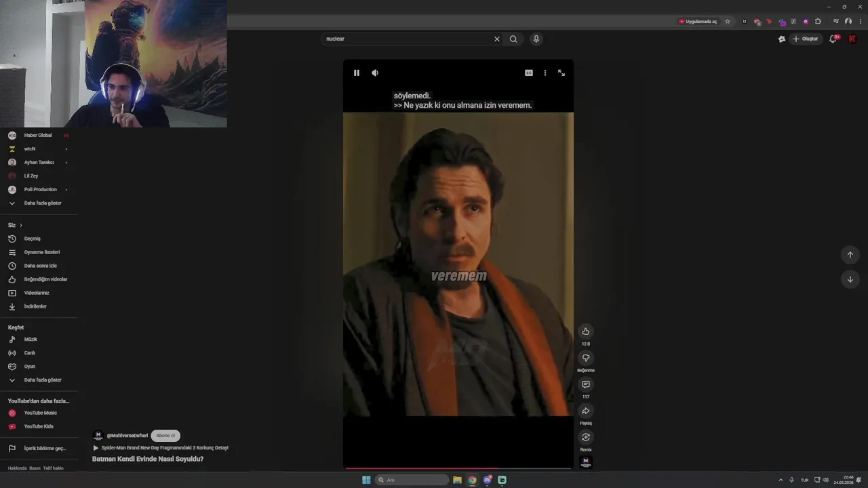Open the Remix option
Image resolution: width=868 pixels, height=488 pixels.
click(586, 437)
